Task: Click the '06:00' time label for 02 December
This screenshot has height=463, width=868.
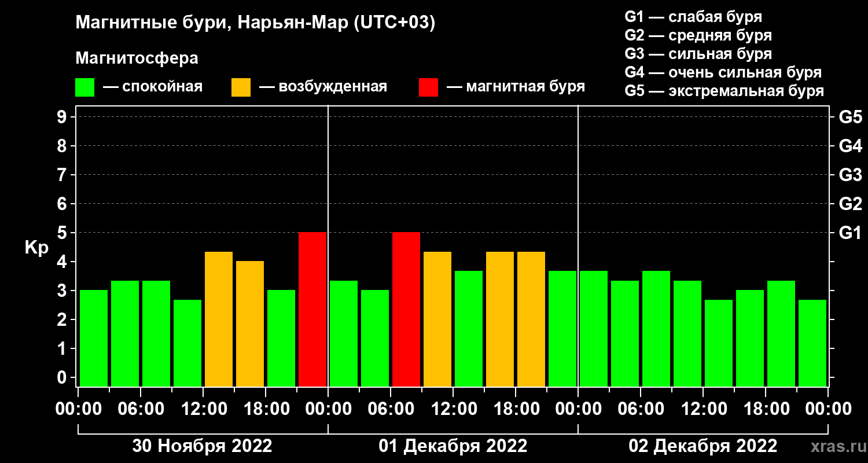Action: tap(641, 409)
